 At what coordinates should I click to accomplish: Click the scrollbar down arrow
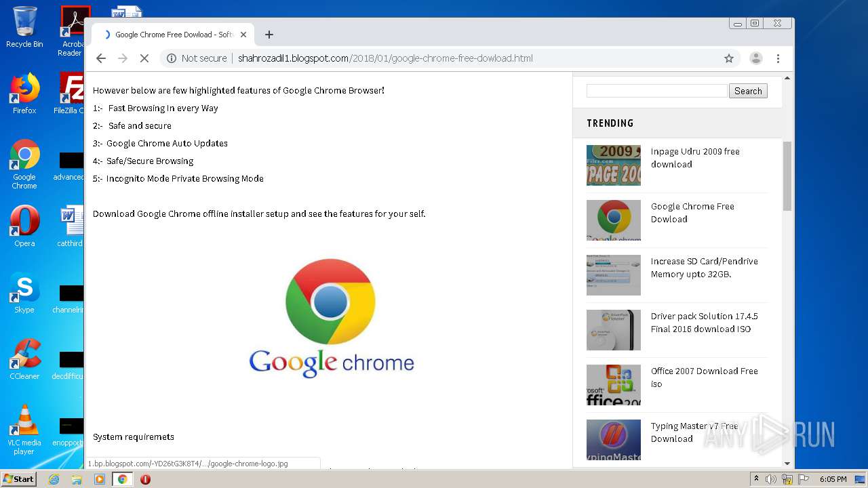point(787,464)
